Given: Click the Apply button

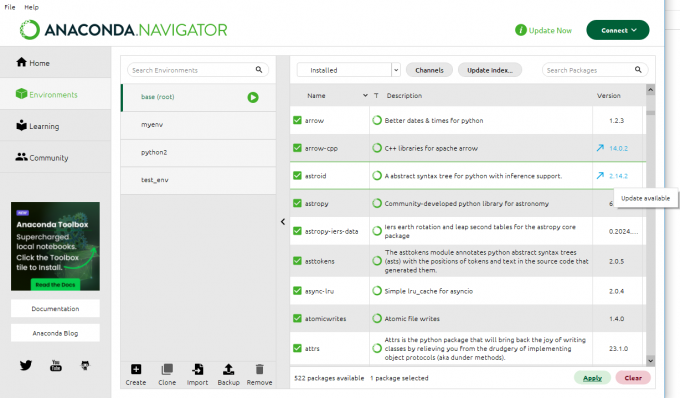Looking at the screenshot, I should (x=592, y=378).
